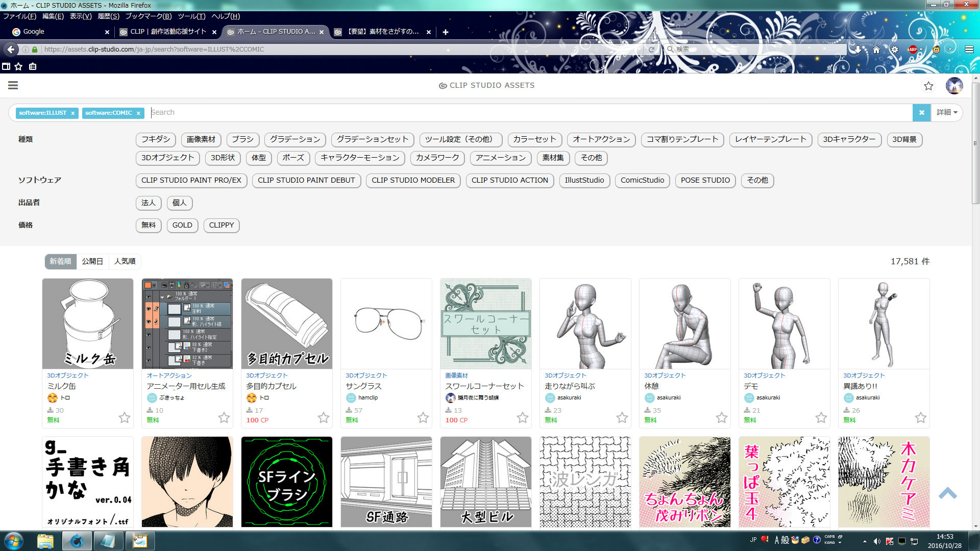Favorite the ミルク缶 material with its star
Screen dimensions: 980x551
(x=125, y=418)
